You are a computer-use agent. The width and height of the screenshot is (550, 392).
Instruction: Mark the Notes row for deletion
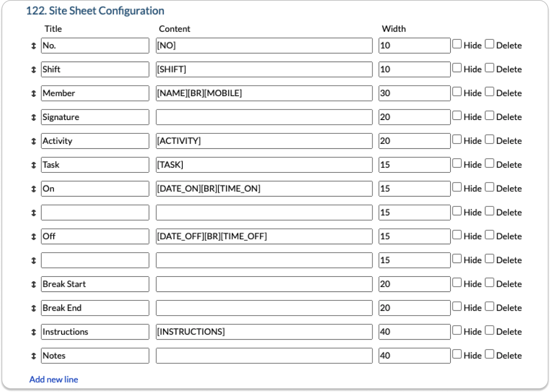(490, 354)
